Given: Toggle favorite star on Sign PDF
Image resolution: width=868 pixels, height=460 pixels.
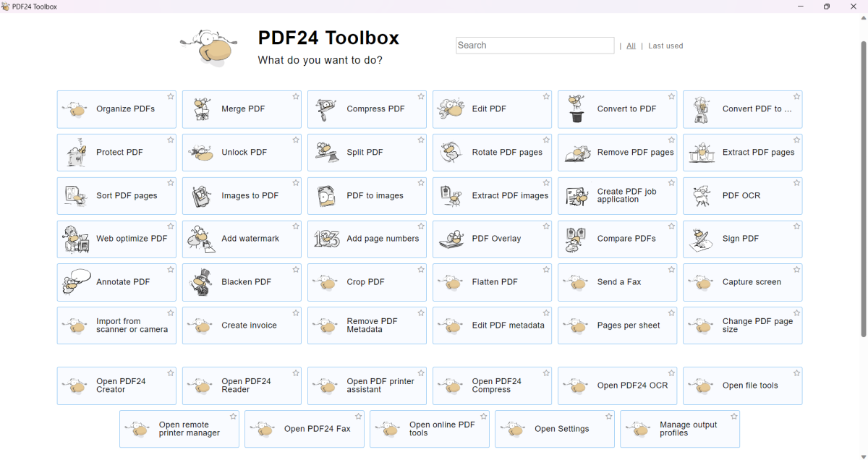Looking at the screenshot, I should tap(796, 226).
